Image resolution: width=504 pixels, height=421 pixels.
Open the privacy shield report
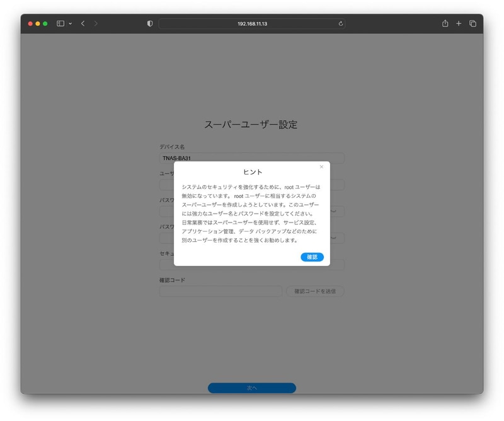pyautogui.click(x=150, y=23)
